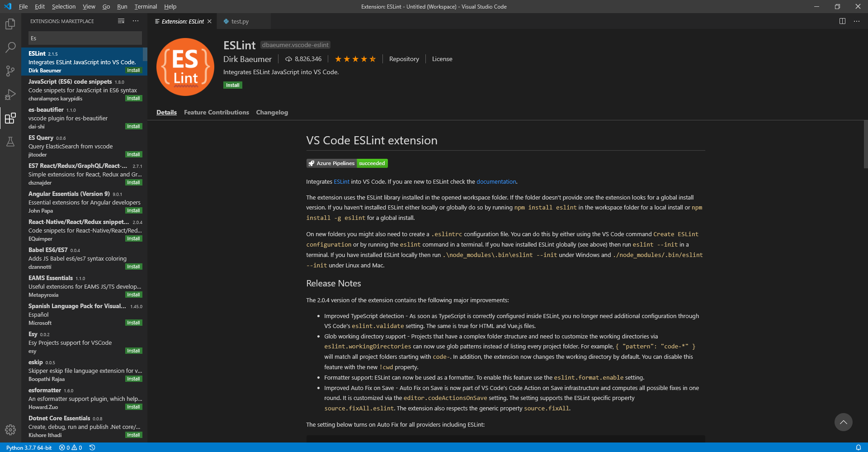Switch to the Changelog tab
The height and width of the screenshot is (452, 868).
[x=272, y=112]
